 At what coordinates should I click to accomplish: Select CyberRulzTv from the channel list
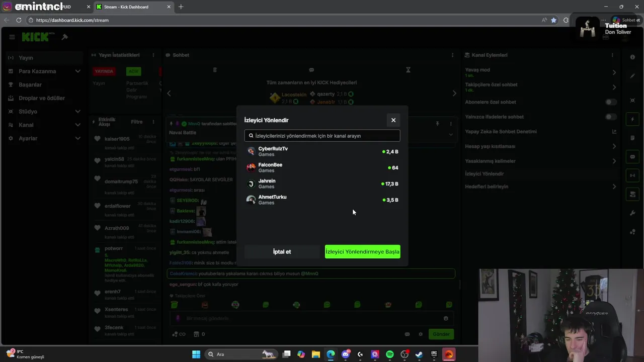322,151
